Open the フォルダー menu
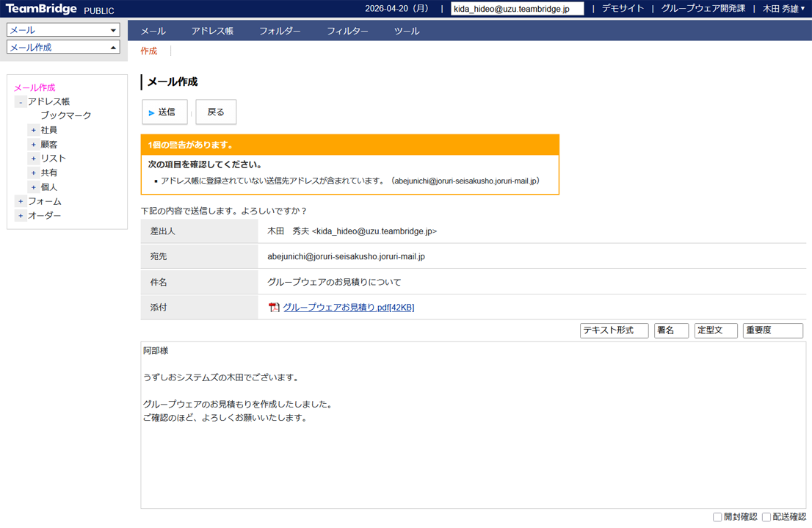 280,31
